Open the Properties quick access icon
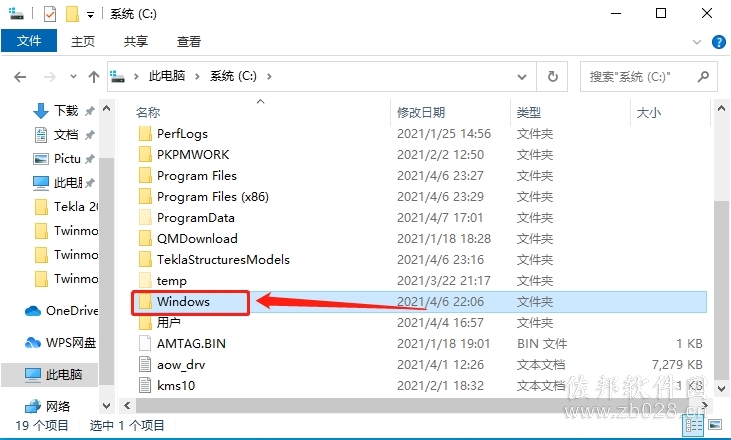This screenshot has width=731, height=440. coord(49,14)
